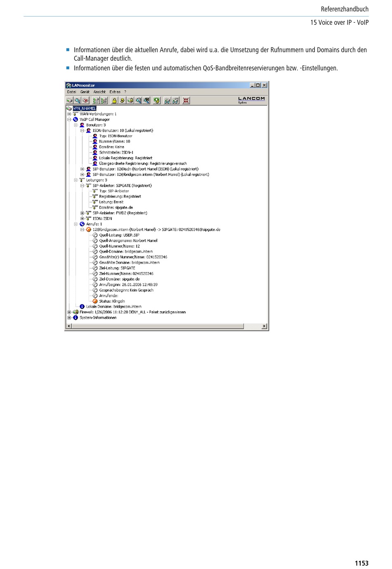
Task: Collapse SIP-Anbieter: SIPGATE node
Action: (82, 185)
